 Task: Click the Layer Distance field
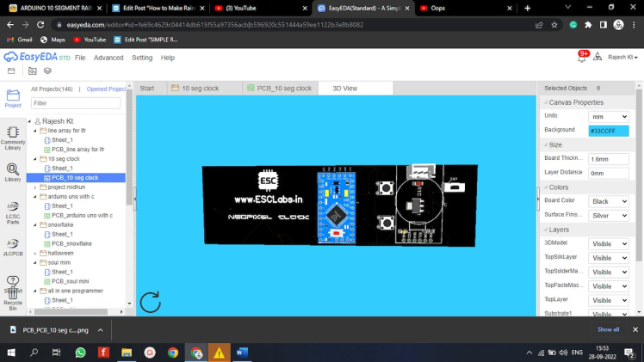608,173
